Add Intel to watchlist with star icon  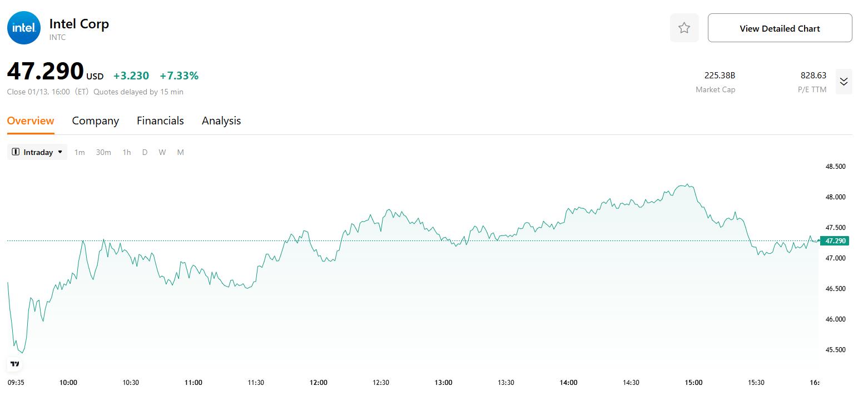(x=684, y=28)
